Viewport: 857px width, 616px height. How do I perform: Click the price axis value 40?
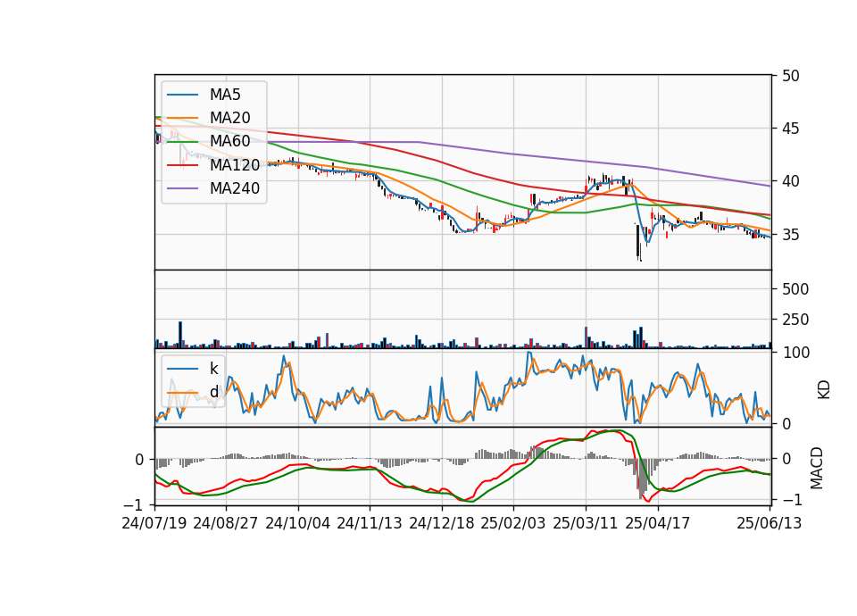point(790,181)
